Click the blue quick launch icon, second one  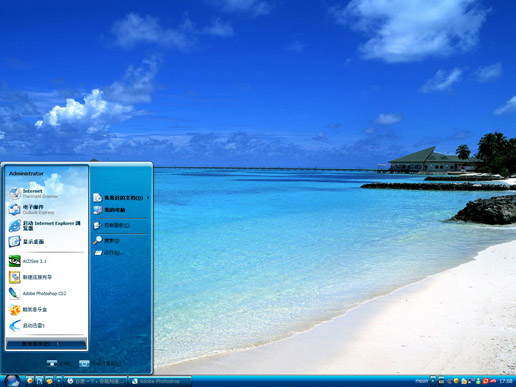click(x=40, y=381)
